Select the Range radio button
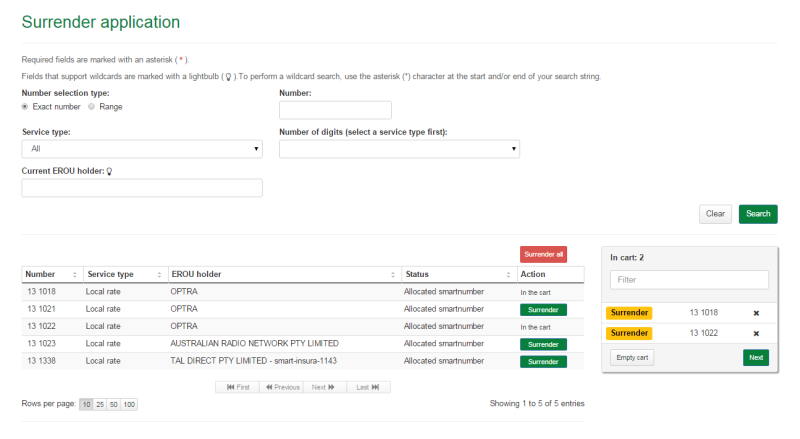Screen dimensions: 800x439 point(91,107)
